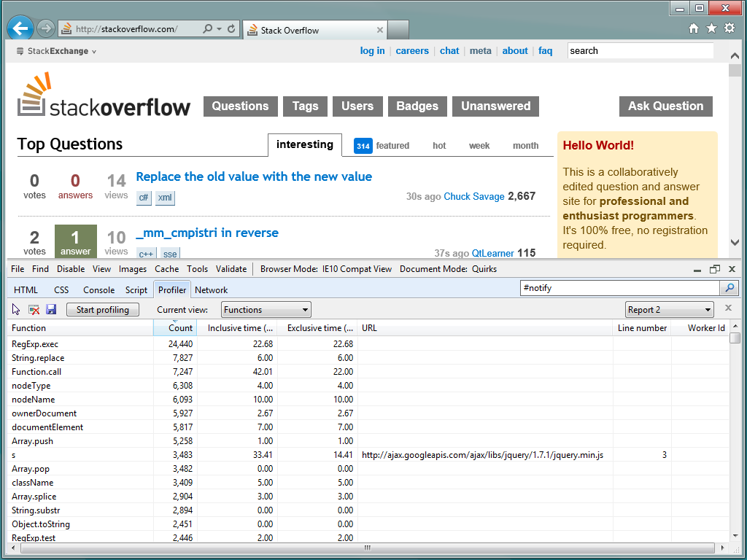Click Browser Mode: IE10 Compat View
Screen dimensions: 747x560
tap(326, 269)
